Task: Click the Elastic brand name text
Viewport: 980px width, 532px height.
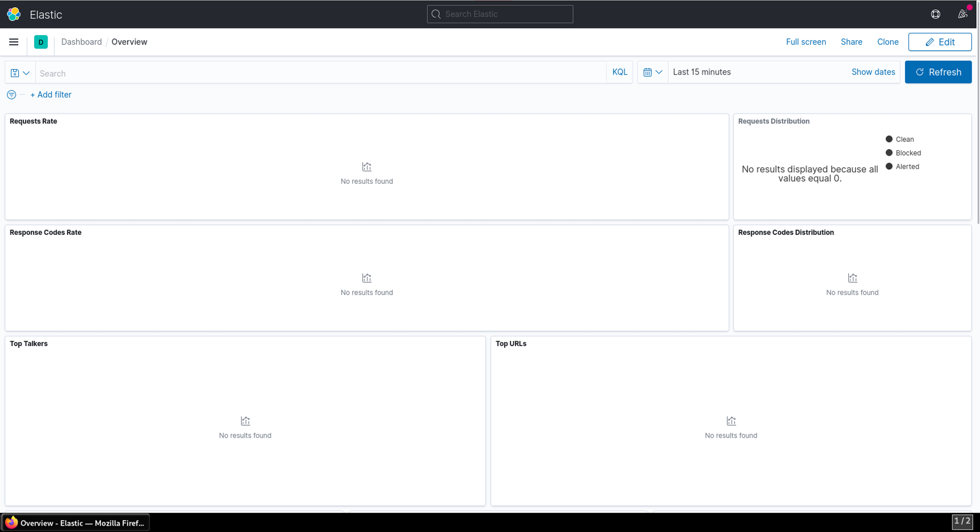Action: (x=46, y=14)
